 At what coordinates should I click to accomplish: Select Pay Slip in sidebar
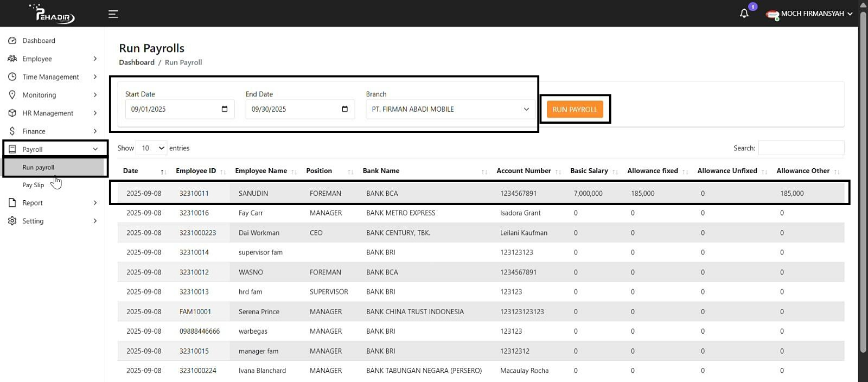point(33,185)
